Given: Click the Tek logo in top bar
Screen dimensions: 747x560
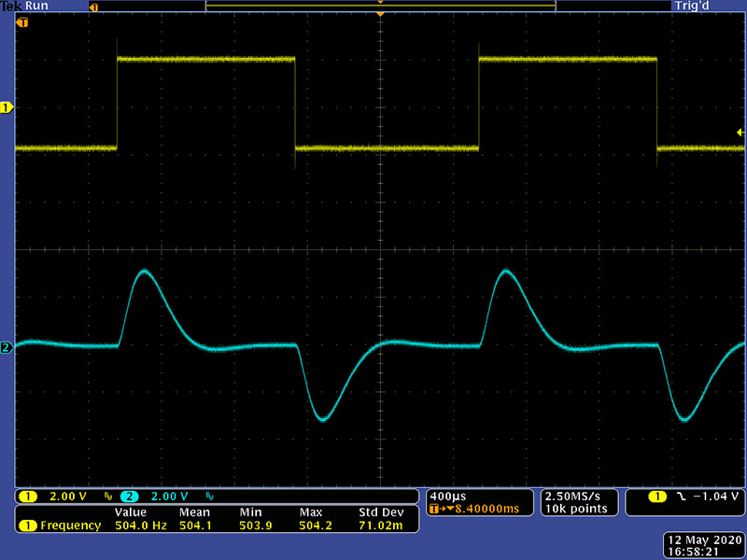Looking at the screenshot, I should point(11,6).
